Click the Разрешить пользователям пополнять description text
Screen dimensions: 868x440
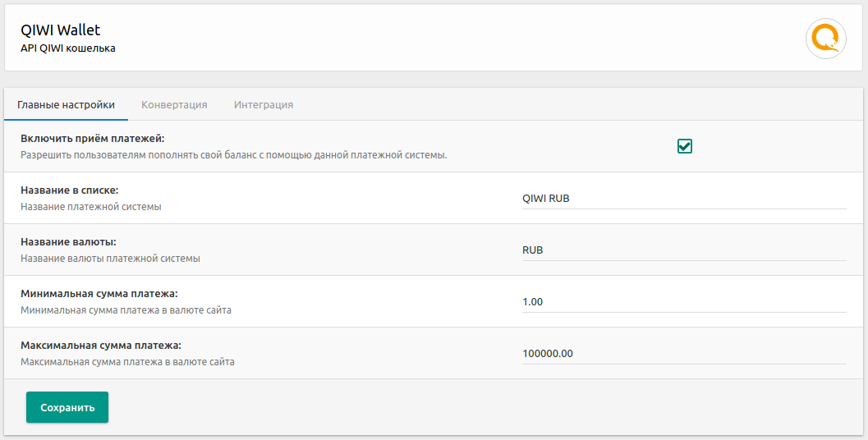click(233, 155)
